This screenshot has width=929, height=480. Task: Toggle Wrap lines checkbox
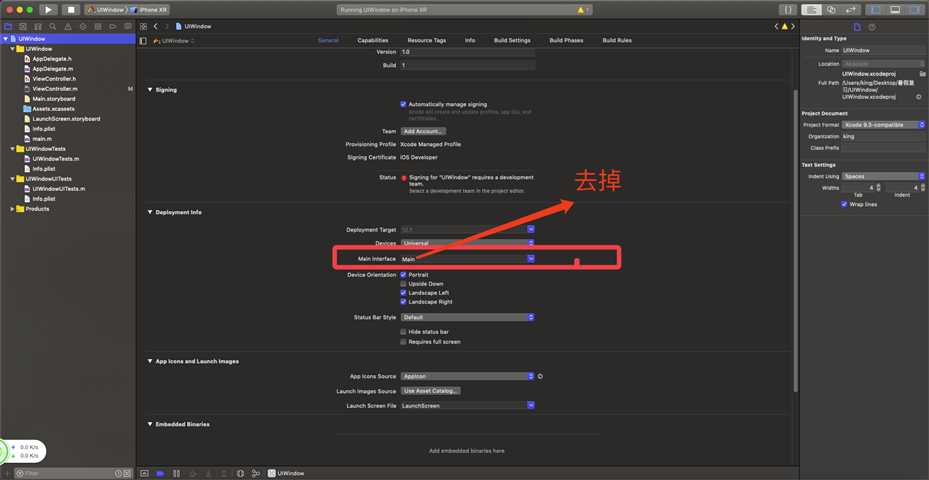[x=844, y=204]
